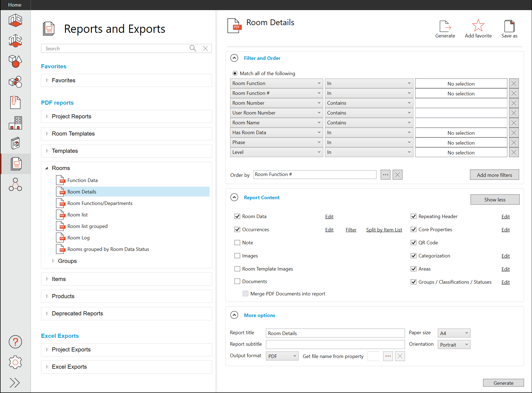Click the Add more filters button
This screenshot has width=532, height=393.
tap(494, 175)
